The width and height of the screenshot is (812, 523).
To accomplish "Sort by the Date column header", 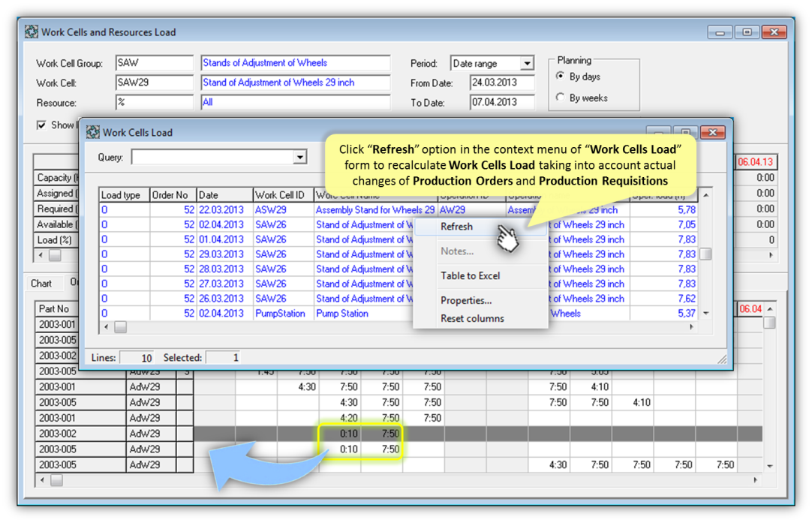I will click(224, 194).
